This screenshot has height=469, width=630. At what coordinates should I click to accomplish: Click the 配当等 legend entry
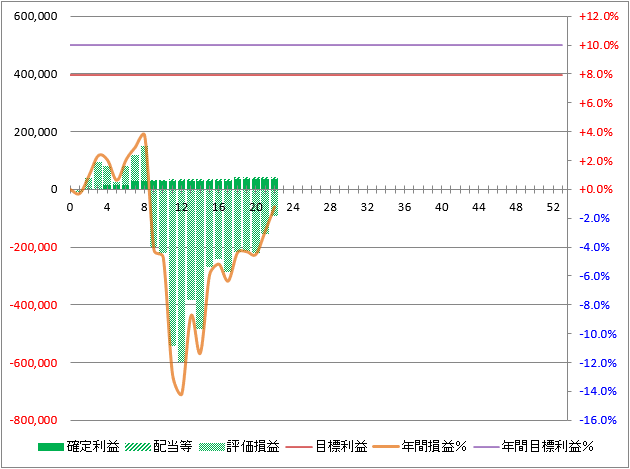click(159, 446)
